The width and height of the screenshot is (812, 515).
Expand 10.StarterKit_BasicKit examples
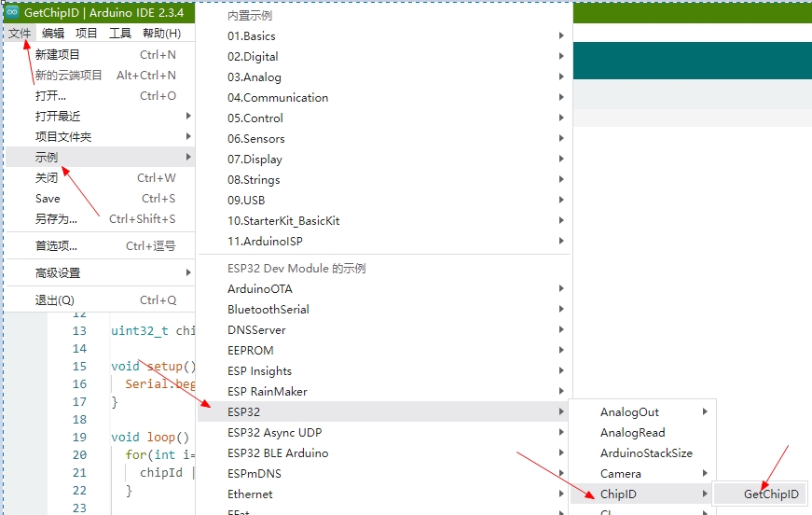384,221
